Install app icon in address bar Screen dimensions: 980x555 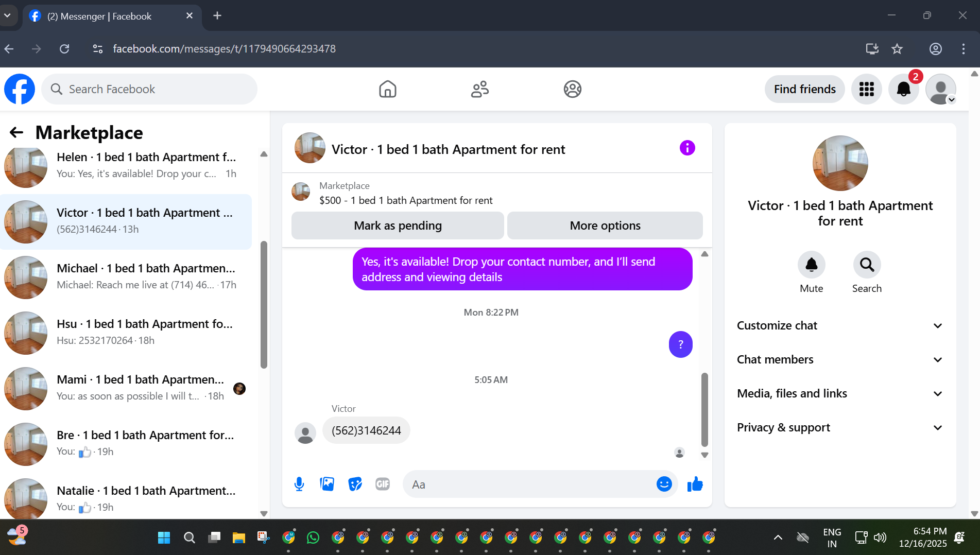pos(872,49)
